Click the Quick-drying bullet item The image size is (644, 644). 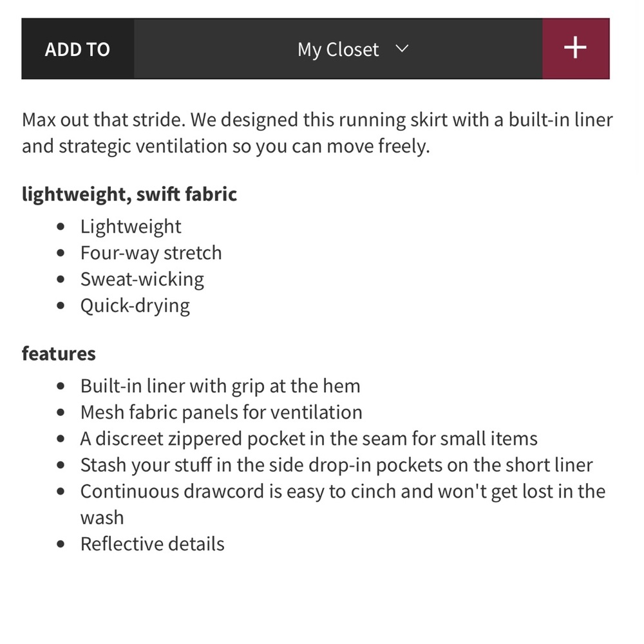[x=135, y=305]
